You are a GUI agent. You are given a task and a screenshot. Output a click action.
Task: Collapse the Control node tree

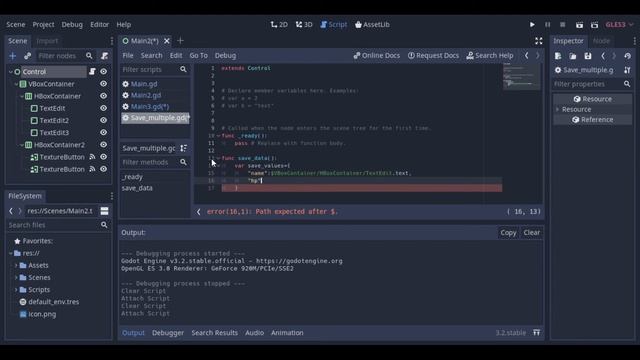pyautogui.click(x=11, y=72)
